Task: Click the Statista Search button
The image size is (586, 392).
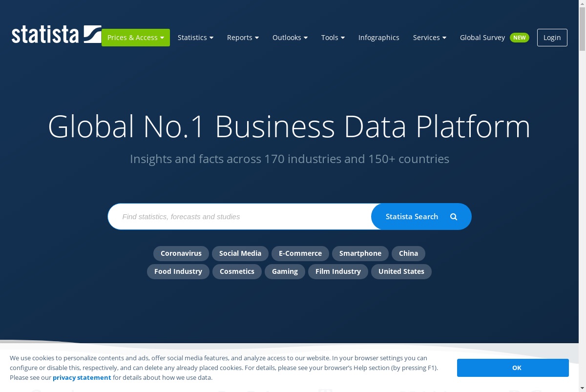Action: click(x=421, y=216)
